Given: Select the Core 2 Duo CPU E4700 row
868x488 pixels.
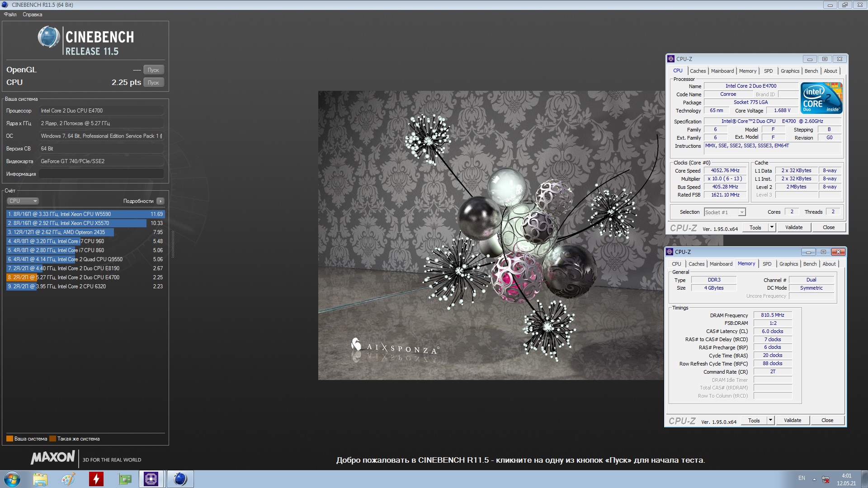Looking at the screenshot, I should coord(85,277).
